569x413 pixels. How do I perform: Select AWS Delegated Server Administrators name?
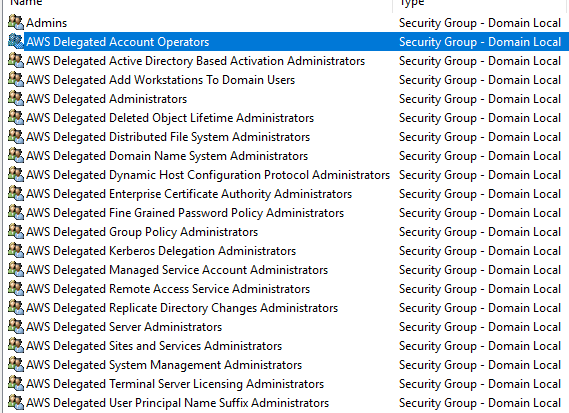pyautogui.click(x=124, y=327)
